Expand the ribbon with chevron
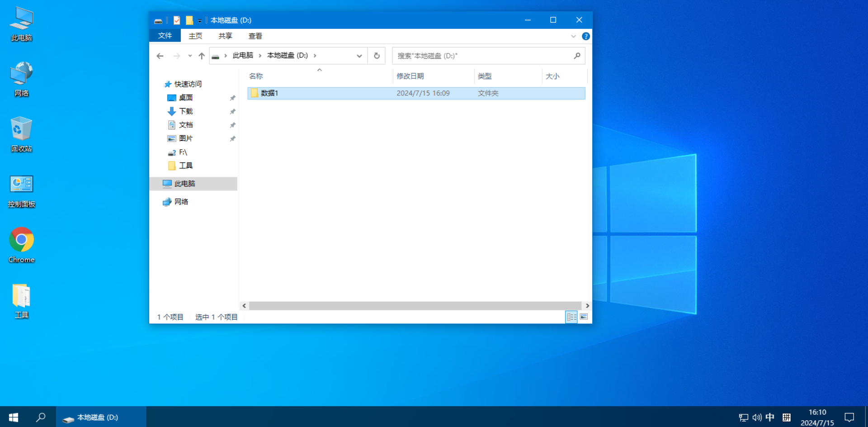Image resolution: width=868 pixels, height=427 pixels. tap(573, 36)
